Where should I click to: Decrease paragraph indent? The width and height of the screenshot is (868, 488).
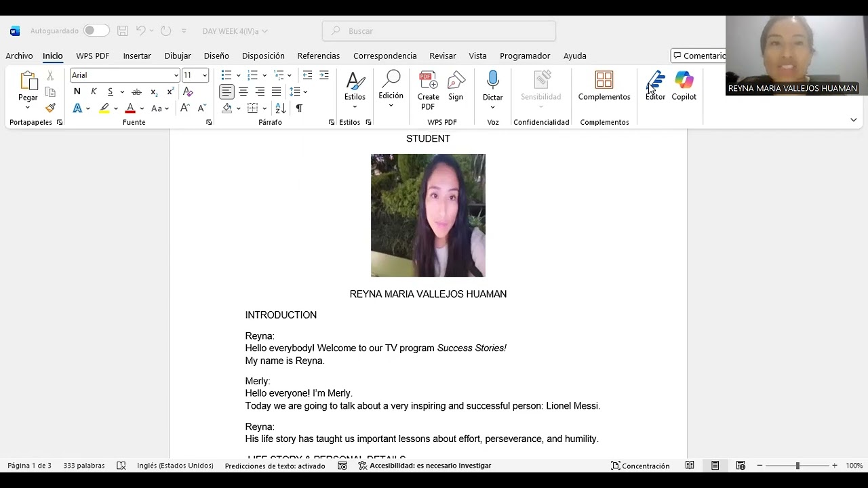click(x=307, y=75)
